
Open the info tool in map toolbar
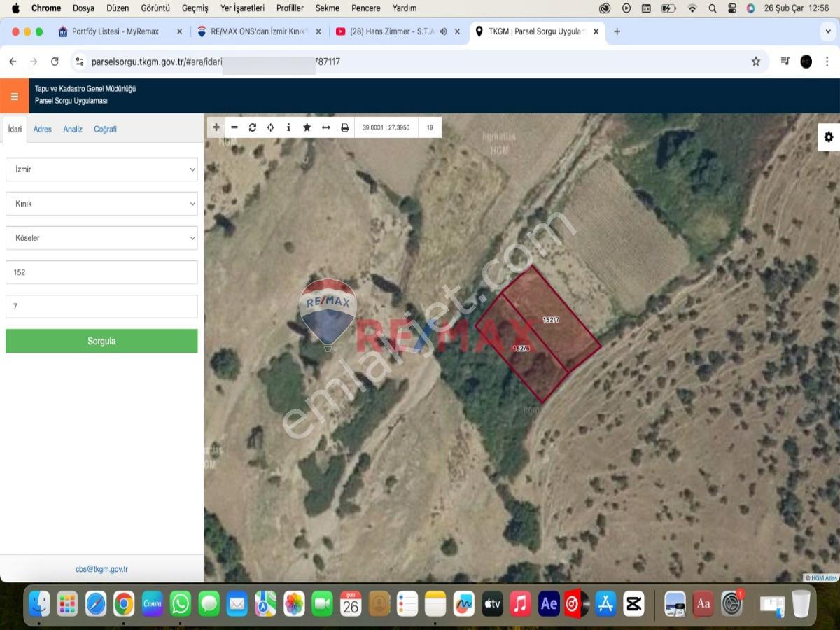coord(288,127)
